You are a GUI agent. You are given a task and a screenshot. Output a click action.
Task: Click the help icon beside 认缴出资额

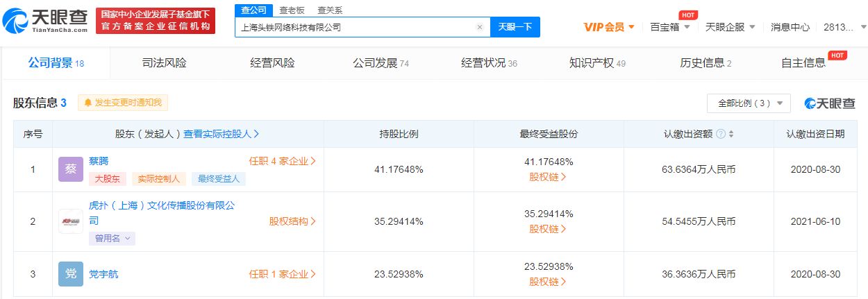720,134
